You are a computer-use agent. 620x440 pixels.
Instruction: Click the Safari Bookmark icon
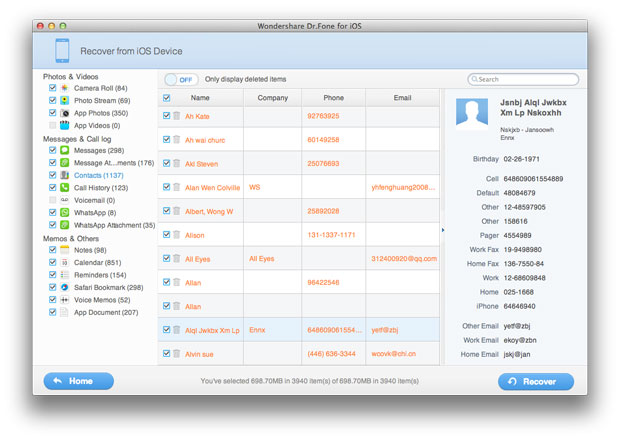pos(64,287)
